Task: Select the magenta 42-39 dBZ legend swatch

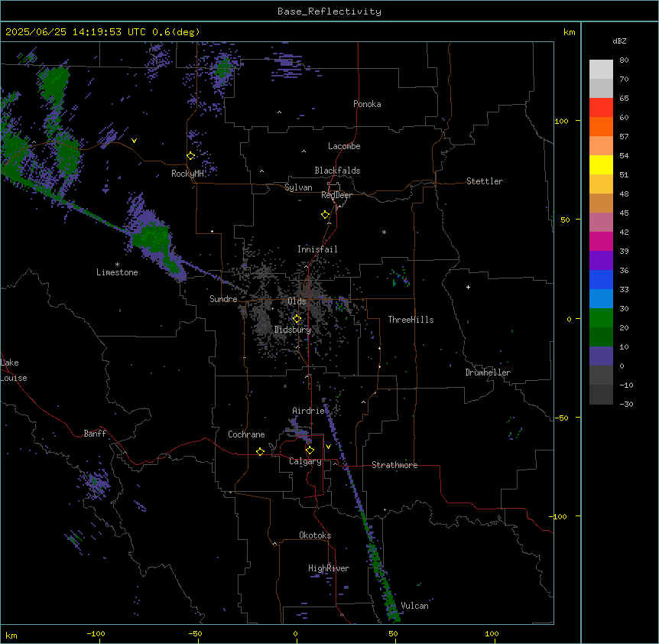Action: pyautogui.click(x=601, y=241)
